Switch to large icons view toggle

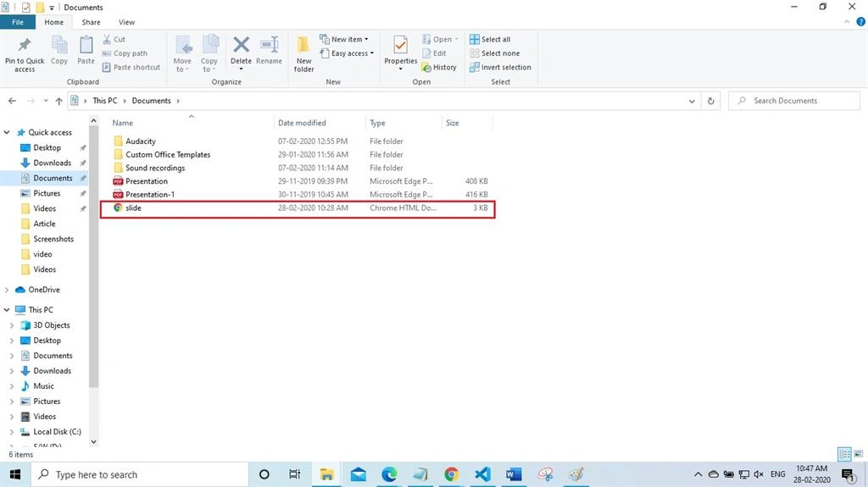pos(858,454)
